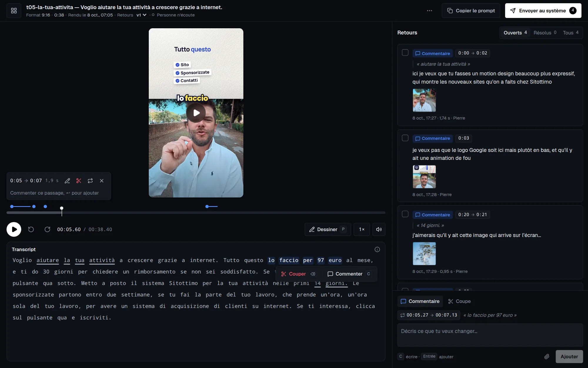This screenshot has height=368, width=588.
Task: Open the v1 version dropdown
Action: pyautogui.click(x=141, y=15)
